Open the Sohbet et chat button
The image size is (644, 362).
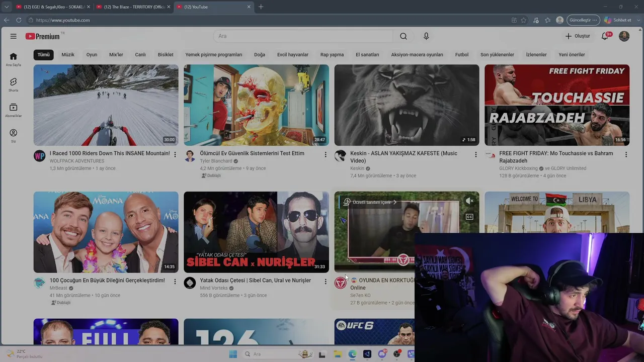(618, 20)
